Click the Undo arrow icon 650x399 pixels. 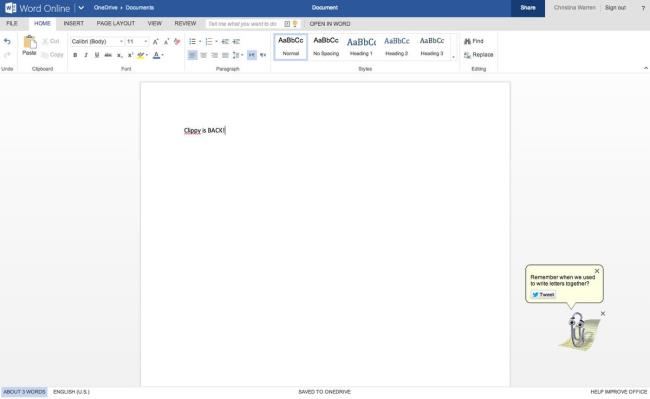[x=7, y=41]
